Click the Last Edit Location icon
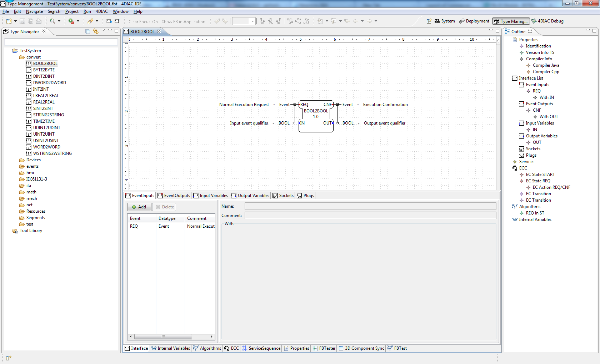The width and height of the screenshot is (600, 364). coord(347,21)
